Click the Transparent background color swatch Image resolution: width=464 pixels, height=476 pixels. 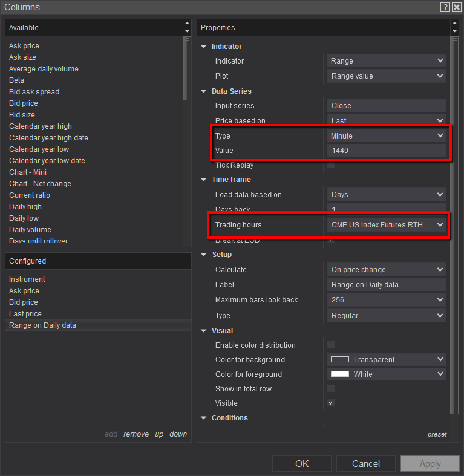click(x=340, y=359)
